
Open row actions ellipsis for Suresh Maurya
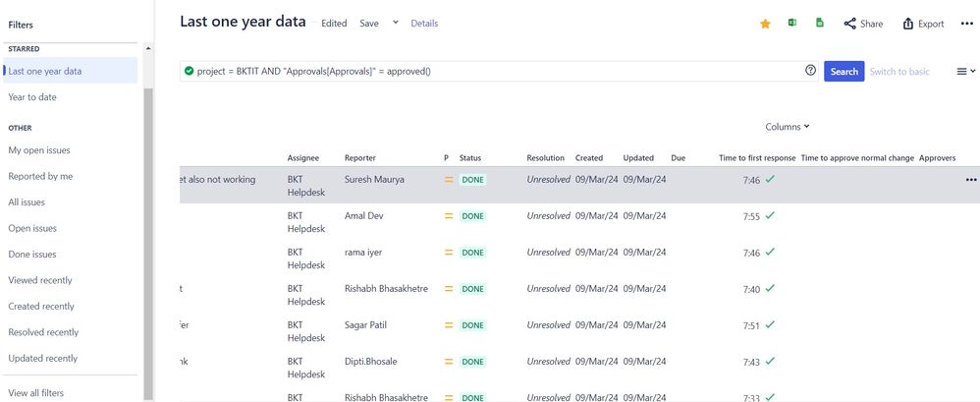pyautogui.click(x=970, y=180)
